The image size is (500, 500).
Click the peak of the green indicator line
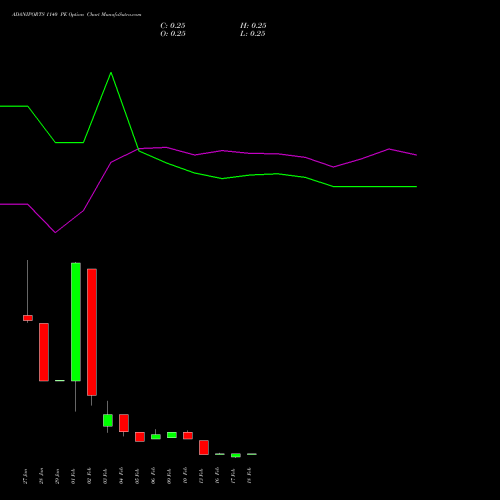pyautogui.click(x=111, y=73)
